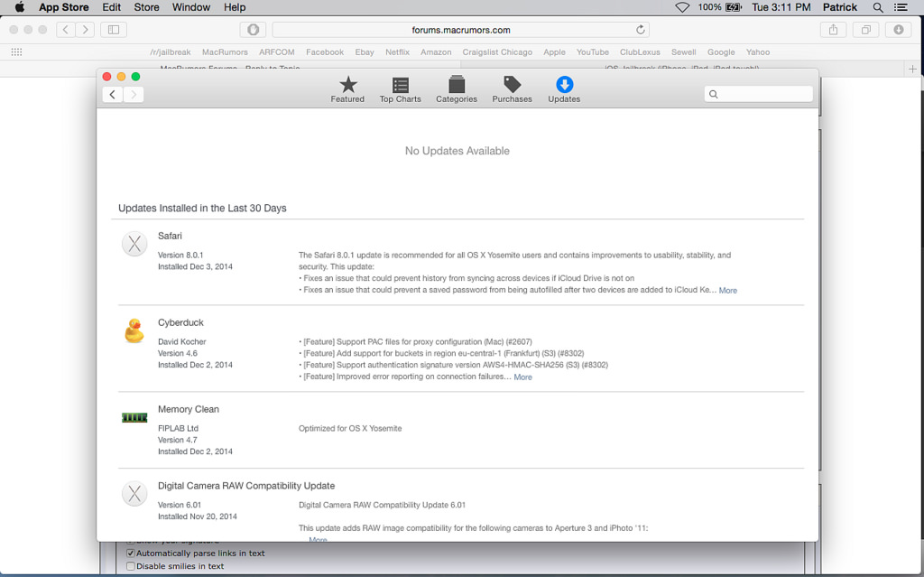
Task: Open the Help menu
Action: [235, 7]
